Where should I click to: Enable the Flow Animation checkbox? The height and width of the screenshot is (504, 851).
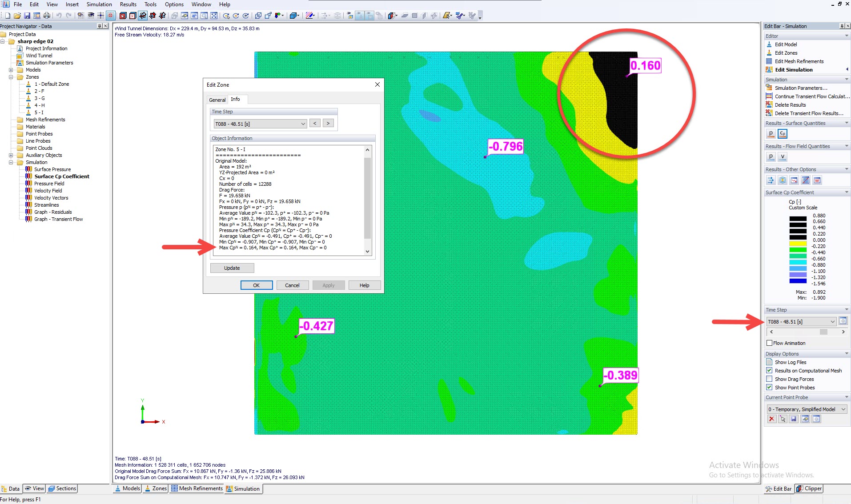point(769,343)
